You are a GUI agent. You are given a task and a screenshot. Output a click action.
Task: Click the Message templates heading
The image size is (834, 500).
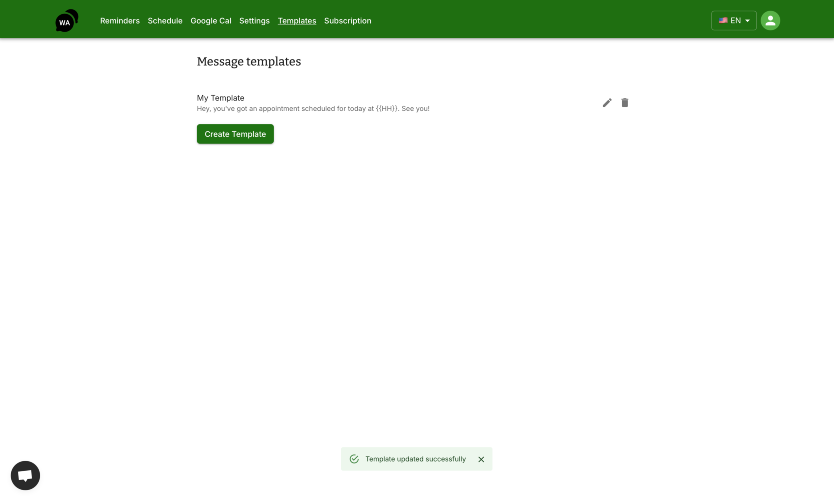(x=248, y=62)
